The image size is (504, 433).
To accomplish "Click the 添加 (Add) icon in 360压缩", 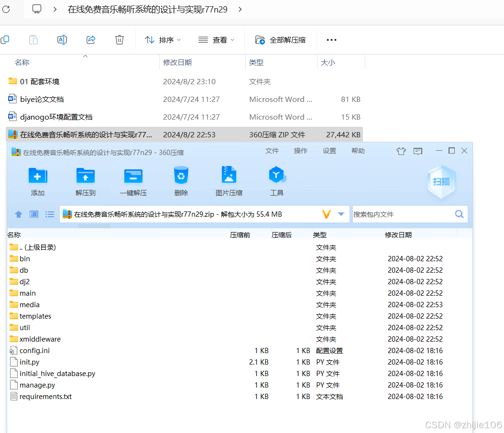I will [x=37, y=181].
